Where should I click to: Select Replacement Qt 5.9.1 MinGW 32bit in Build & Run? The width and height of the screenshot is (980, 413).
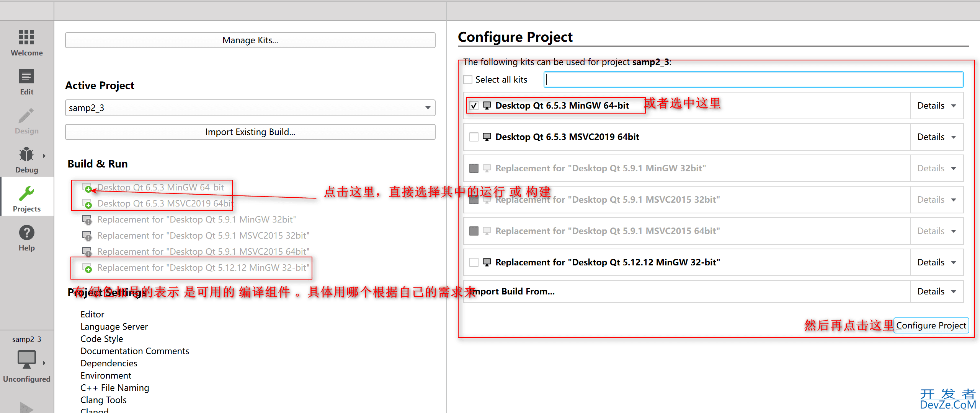197,220
